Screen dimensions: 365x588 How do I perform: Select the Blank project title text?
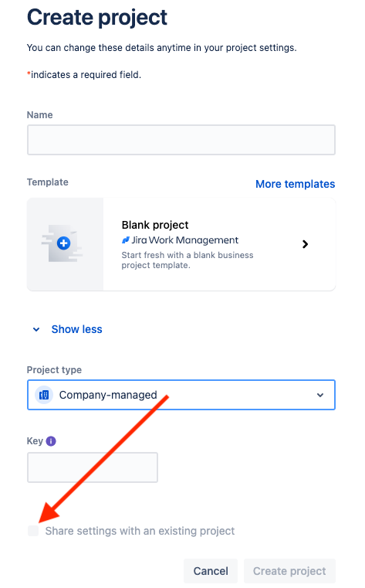[x=155, y=225]
